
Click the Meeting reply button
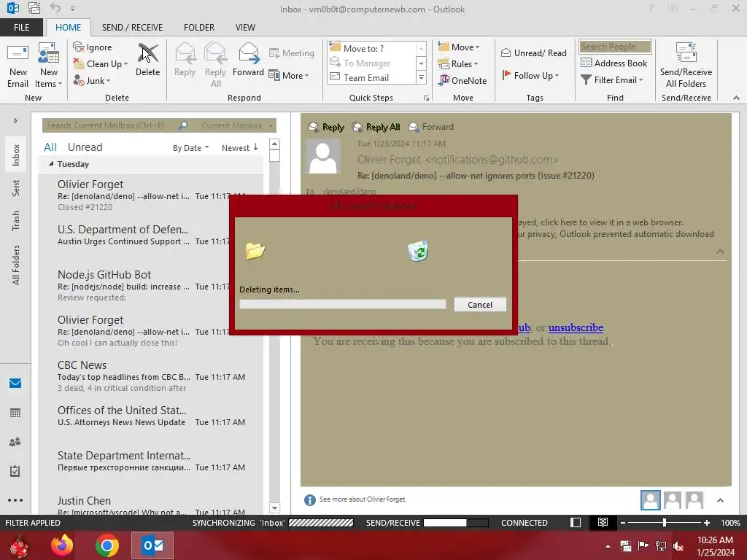pyautogui.click(x=292, y=52)
